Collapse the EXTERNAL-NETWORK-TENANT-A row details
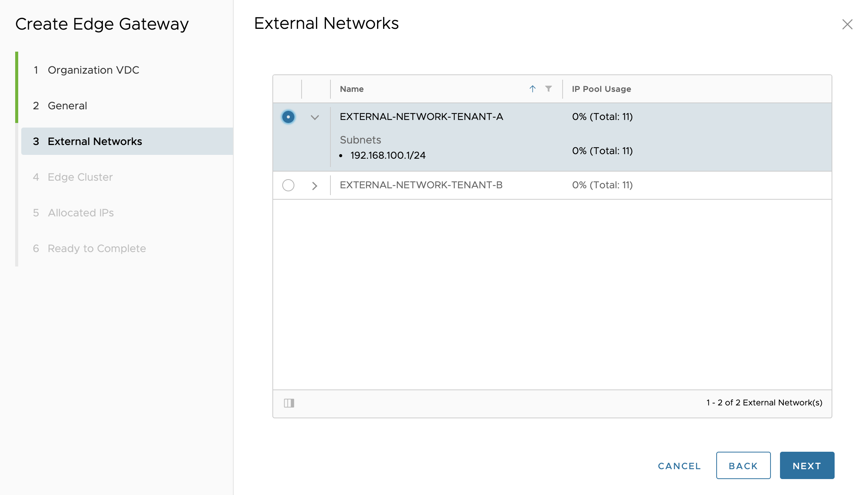Screen dimensions: 868x495 pos(314,117)
